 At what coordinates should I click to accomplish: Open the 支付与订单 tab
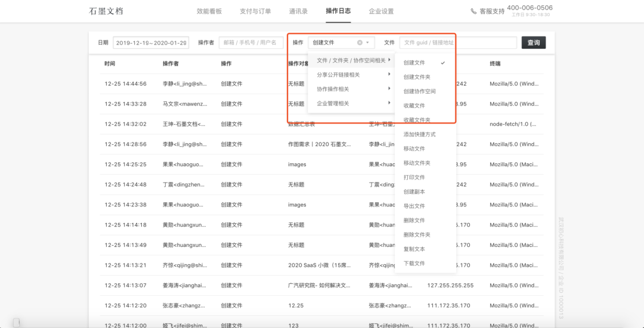click(x=255, y=11)
